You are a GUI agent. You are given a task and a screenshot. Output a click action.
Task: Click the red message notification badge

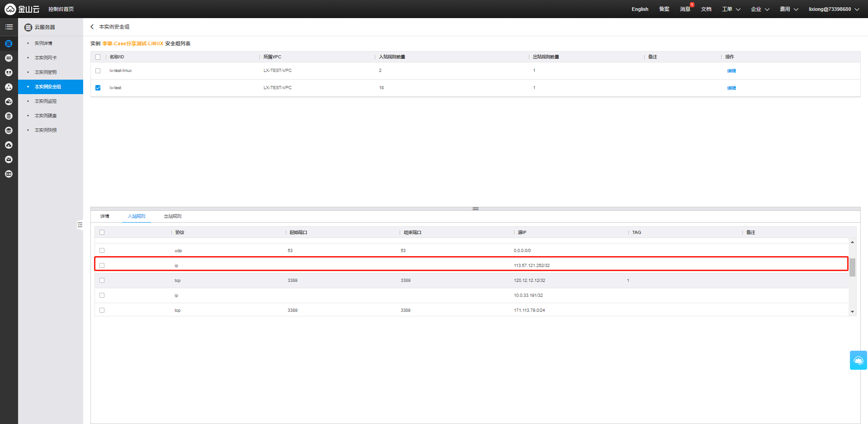point(692,5)
